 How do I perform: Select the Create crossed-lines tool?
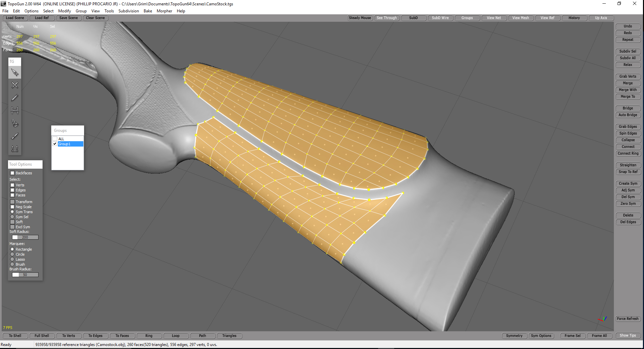pos(15,85)
